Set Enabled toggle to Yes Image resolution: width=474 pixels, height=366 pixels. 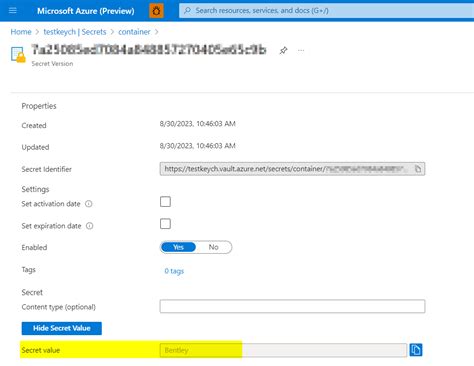pos(178,247)
